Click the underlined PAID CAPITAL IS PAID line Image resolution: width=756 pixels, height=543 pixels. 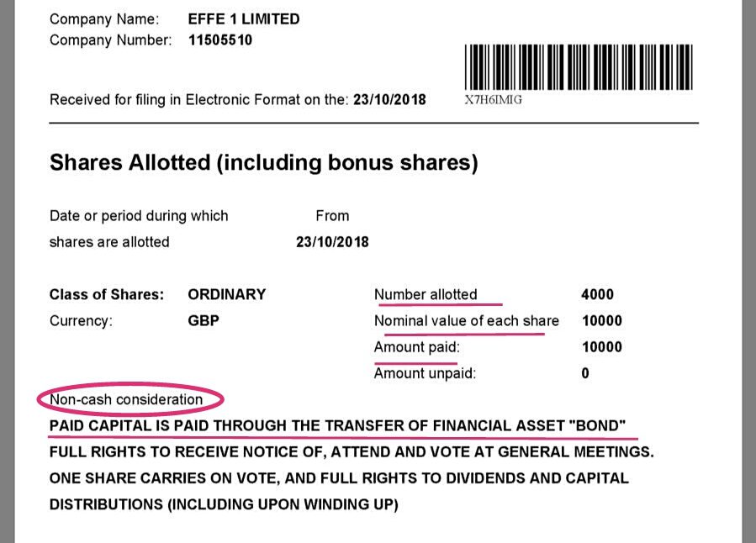tap(338, 426)
